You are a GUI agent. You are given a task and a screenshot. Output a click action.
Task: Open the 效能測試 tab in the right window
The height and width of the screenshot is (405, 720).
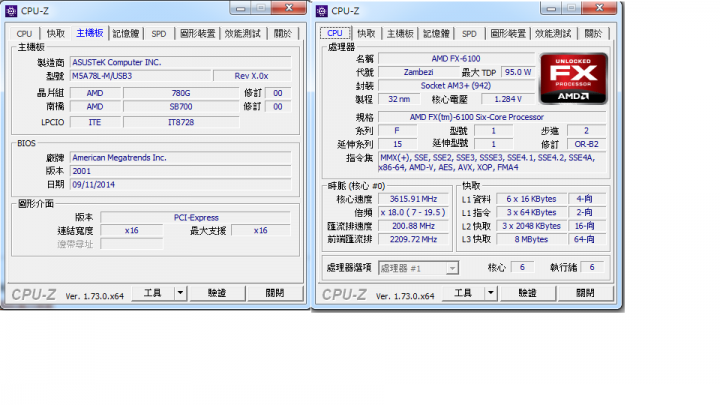tap(553, 34)
